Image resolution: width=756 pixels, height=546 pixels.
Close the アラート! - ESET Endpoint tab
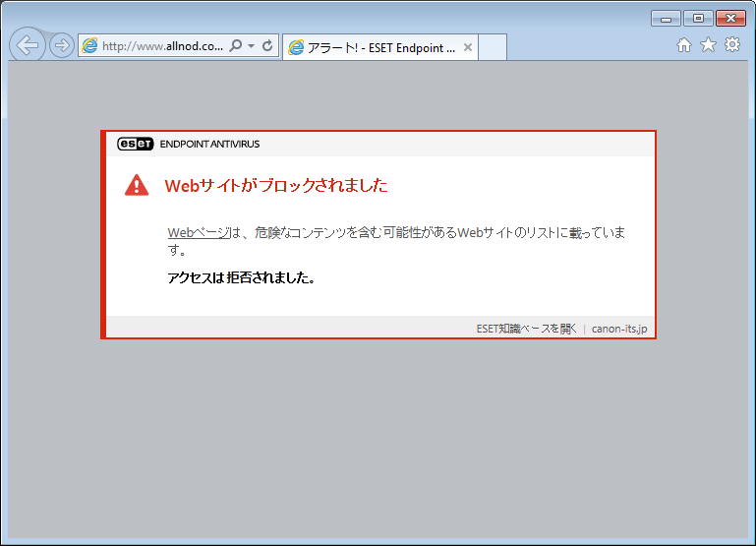468,47
